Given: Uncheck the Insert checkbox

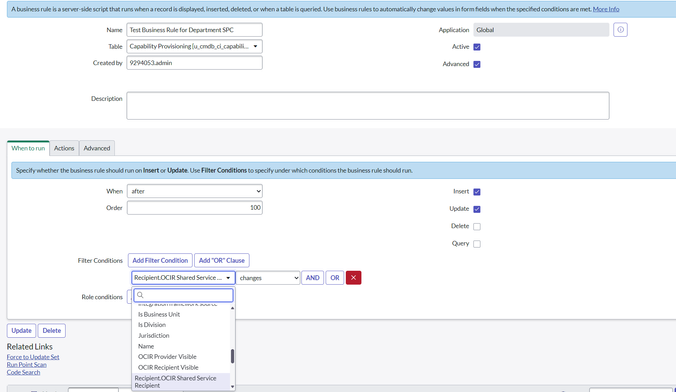Looking at the screenshot, I should [x=477, y=192].
